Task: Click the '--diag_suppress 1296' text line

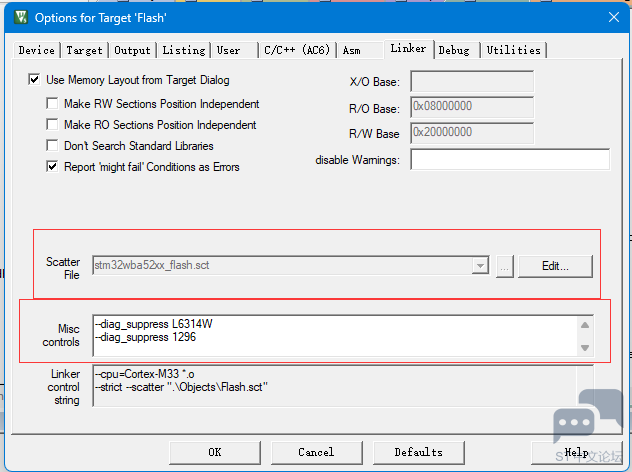Action: click(146, 337)
